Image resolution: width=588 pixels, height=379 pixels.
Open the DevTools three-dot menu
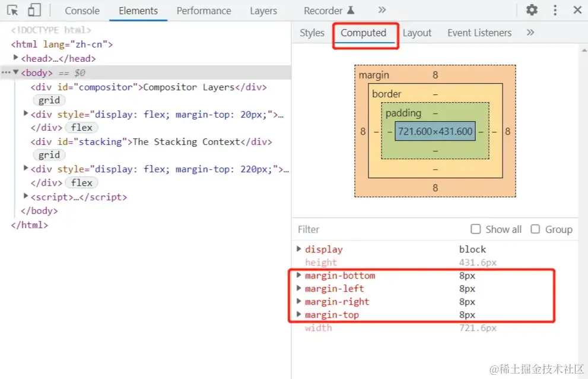pyautogui.click(x=555, y=10)
